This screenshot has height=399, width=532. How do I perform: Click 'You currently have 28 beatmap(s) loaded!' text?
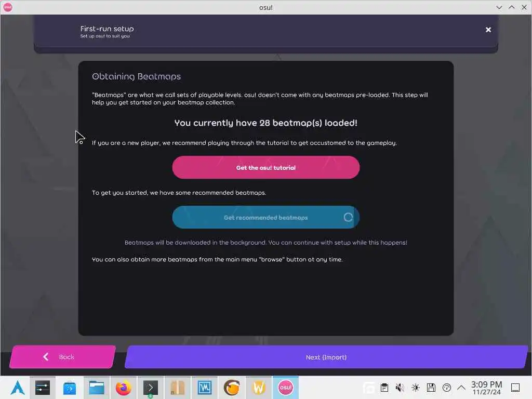coord(265,123)
